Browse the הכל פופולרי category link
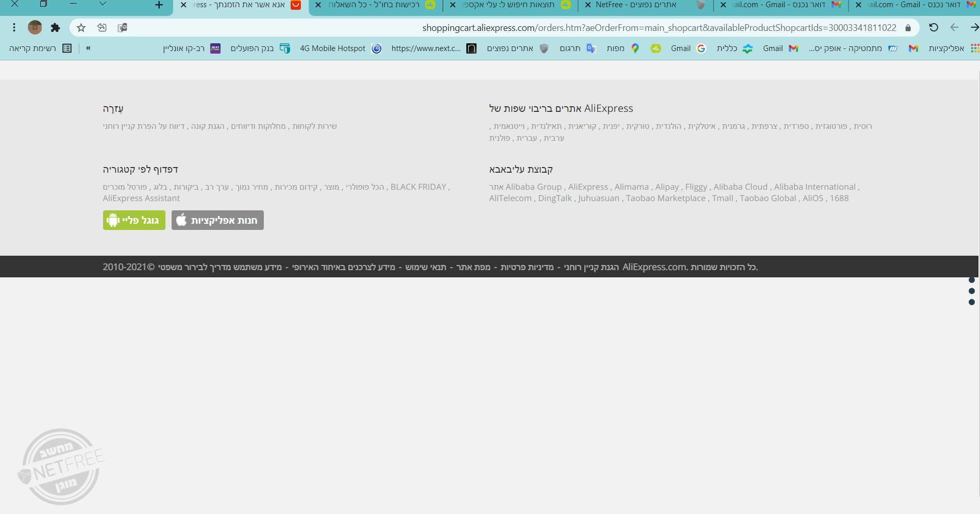 [x=365, y=187]
